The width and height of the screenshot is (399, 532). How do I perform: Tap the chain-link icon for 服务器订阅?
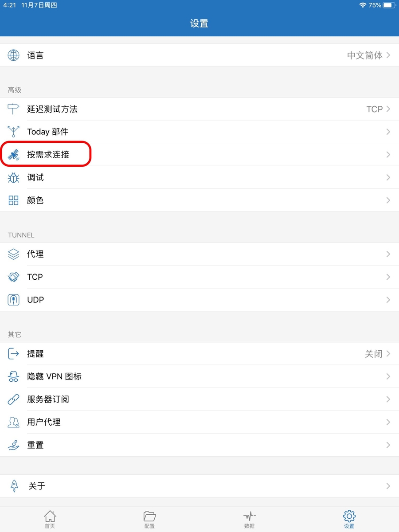click(x=14, y=399)
